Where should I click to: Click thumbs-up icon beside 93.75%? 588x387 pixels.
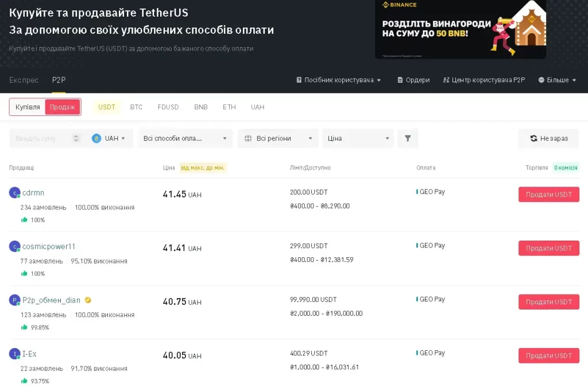point(24,381)
